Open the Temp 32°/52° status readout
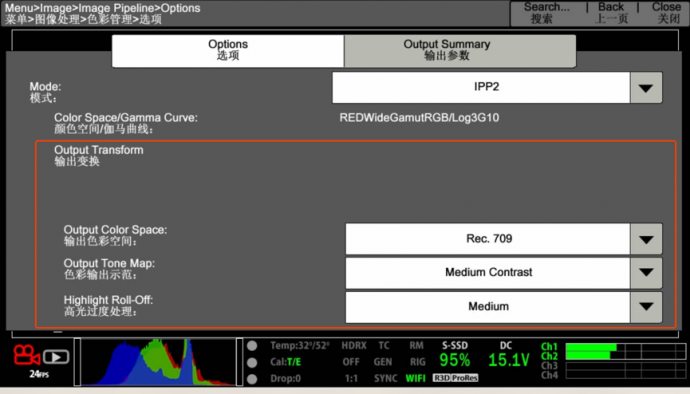 [x=300, y=346]
